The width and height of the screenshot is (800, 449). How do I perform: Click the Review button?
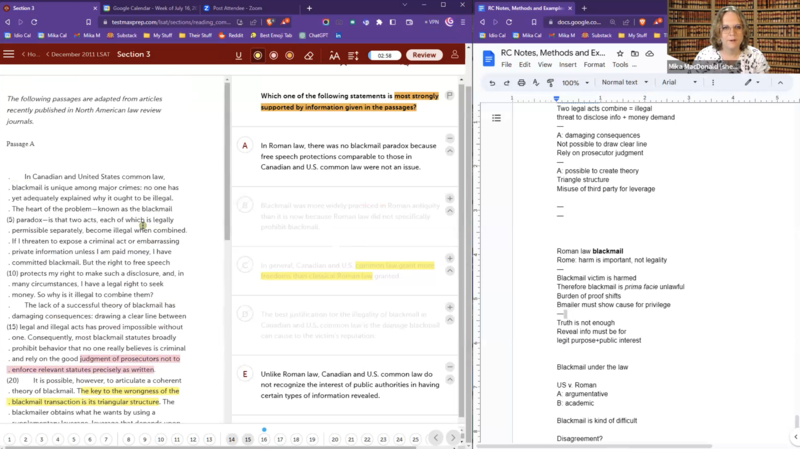point(424,55)
